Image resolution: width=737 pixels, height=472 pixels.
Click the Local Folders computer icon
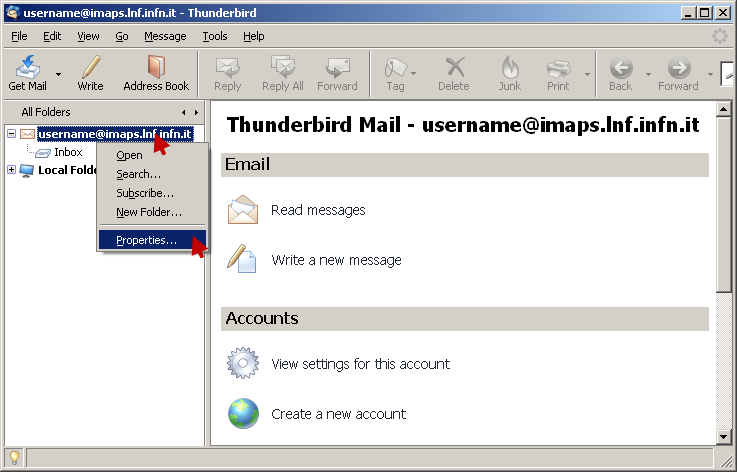[27, 170]
